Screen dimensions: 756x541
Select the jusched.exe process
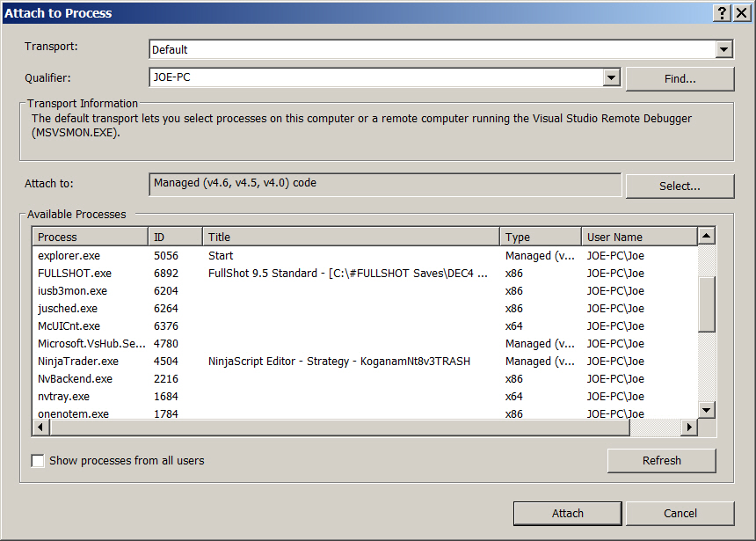pos(365,309)
